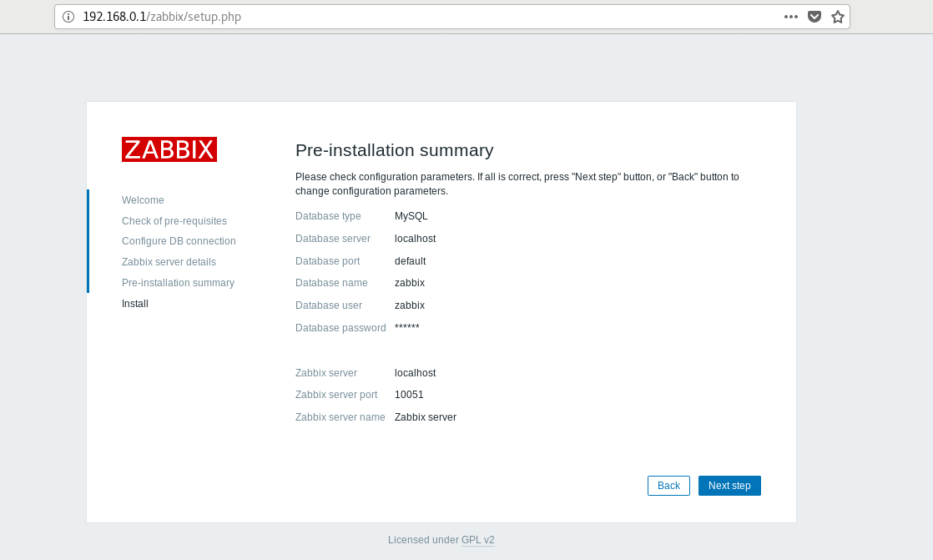Bookmark this page with the star icon
Screen dimensions: 933x560
[x=838, y=17]
